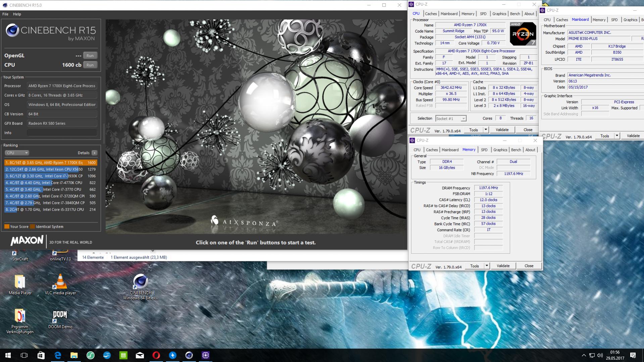
Task: Open the Mail app in taskbar
Action: point(140,355)
